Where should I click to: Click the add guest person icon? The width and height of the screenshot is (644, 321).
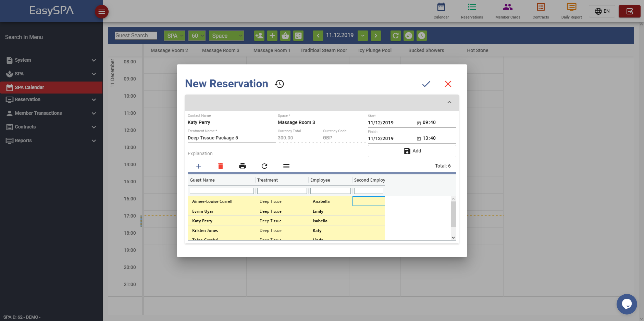[259, 36]
